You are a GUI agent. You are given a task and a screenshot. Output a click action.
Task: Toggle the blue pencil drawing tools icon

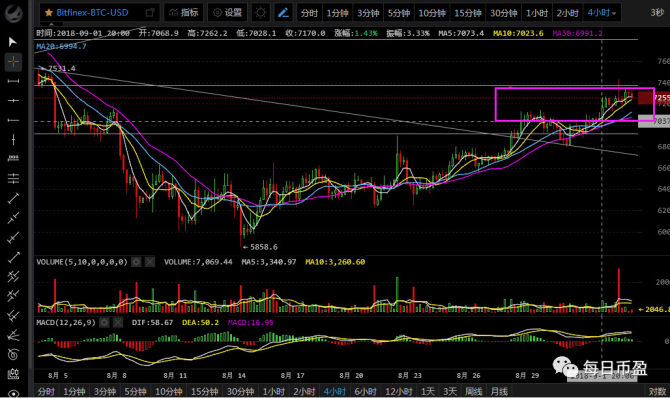click(x=283, y=13)
